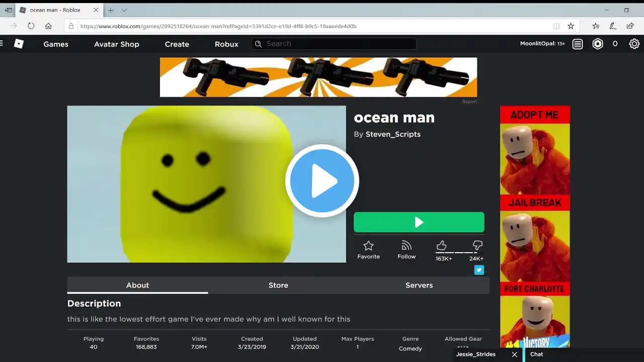This screenshot has width=644, height=362.
Task: Open the JAILBREAK sidebar ad
Action: (x=535, y=239)
